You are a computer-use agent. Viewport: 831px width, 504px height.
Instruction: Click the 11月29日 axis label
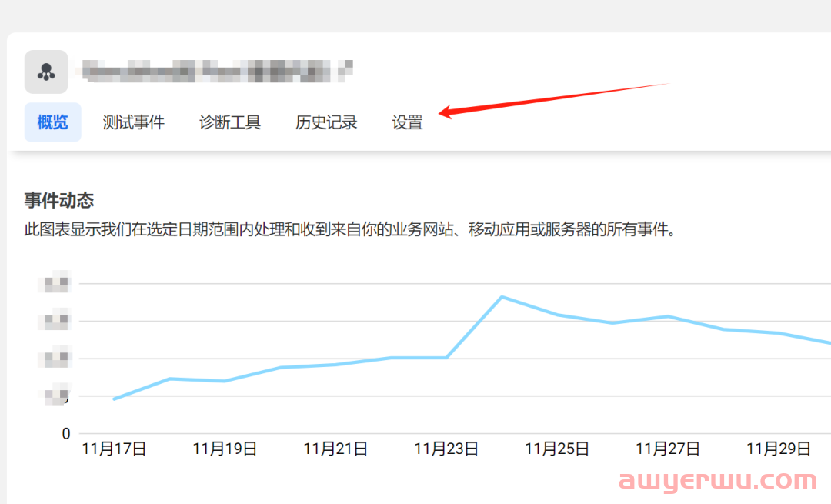click(779, 449)
